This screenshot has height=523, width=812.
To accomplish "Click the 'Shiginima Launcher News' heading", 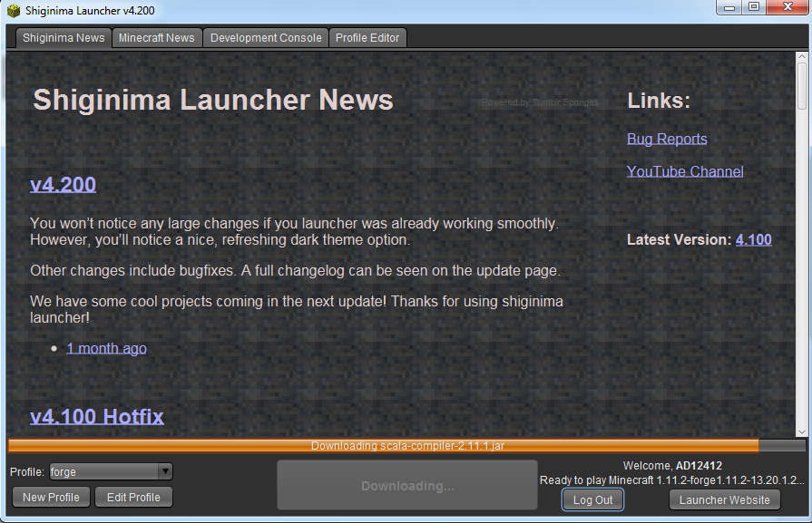I will click(x=213, y=100).
